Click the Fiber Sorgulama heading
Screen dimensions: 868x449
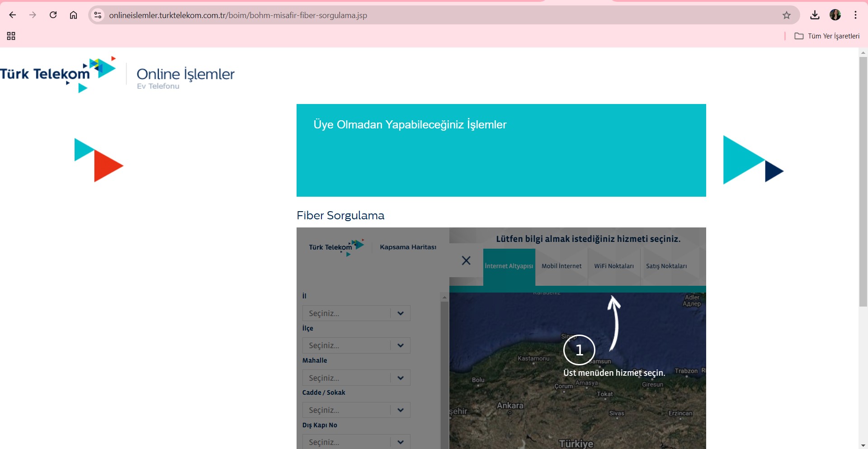[340, 216]
